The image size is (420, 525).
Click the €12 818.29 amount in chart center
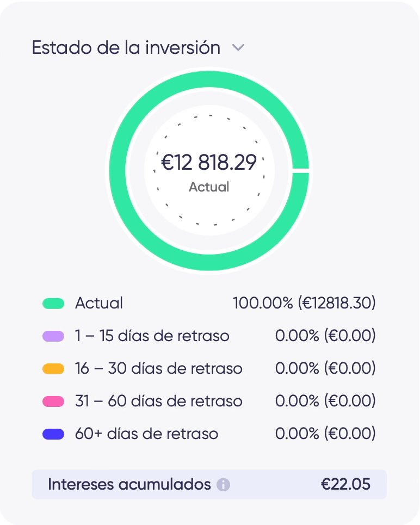209,163
